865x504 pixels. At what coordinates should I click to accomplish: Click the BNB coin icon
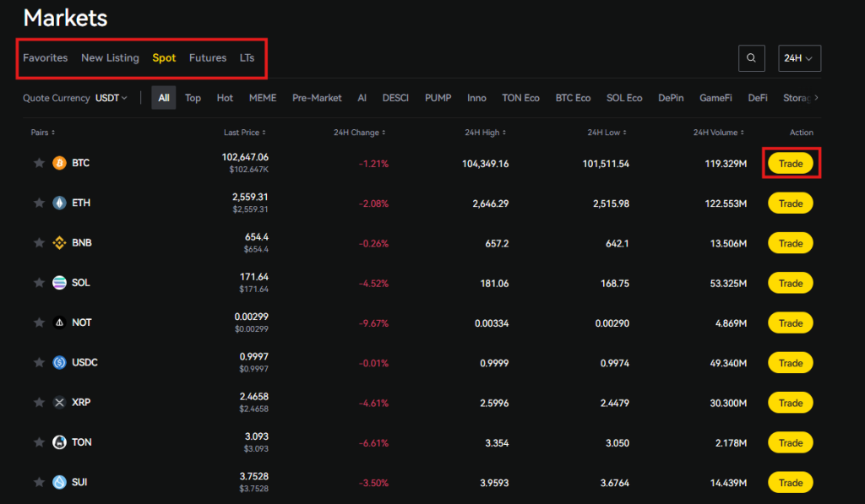coord(57,242)
